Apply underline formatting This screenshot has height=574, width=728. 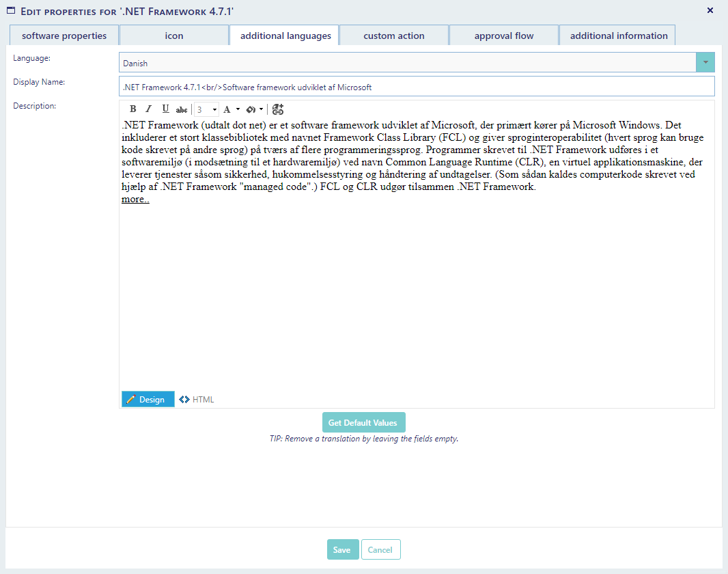click(165, 109)
